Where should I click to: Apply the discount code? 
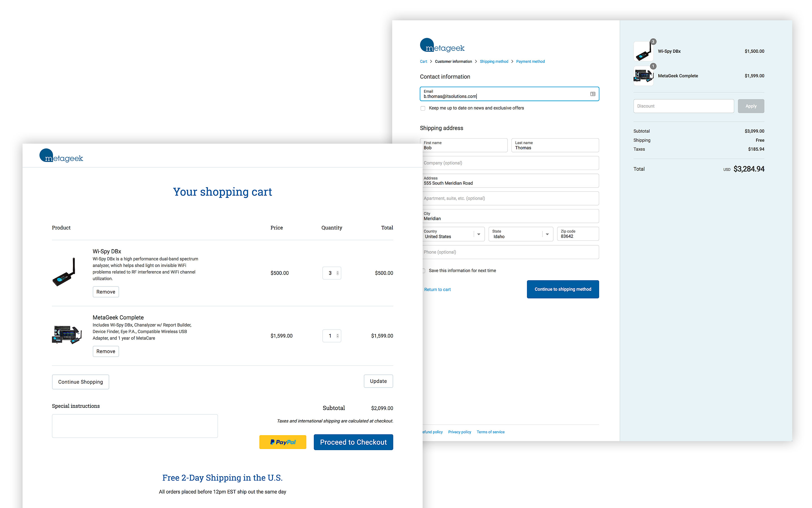pyautogui.click(x=751, y=106)
